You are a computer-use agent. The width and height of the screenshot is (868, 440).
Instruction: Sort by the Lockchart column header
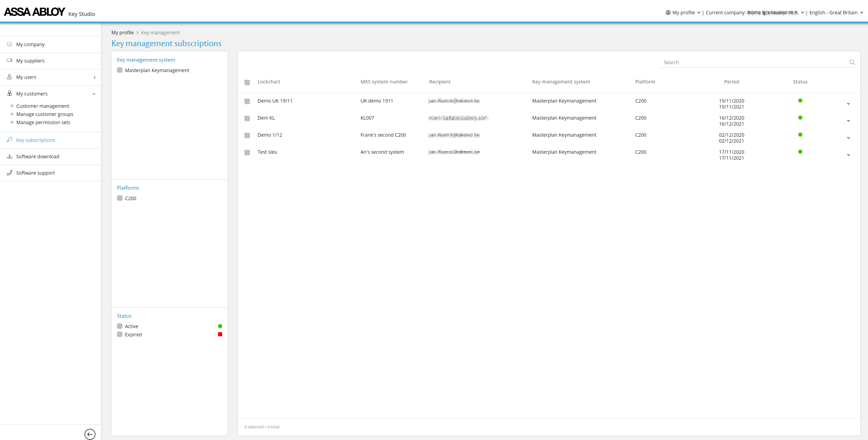pos(269,82)
